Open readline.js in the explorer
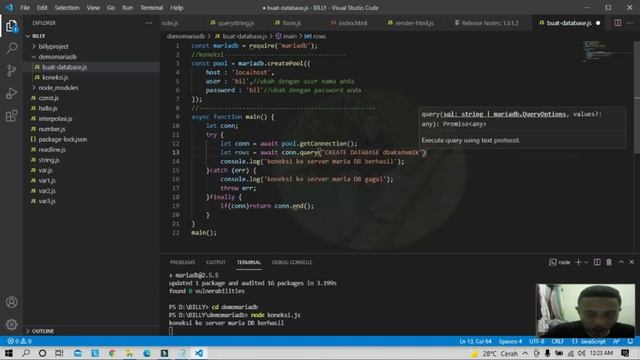This screenshot has height=360, width=640. click(52, 150)
